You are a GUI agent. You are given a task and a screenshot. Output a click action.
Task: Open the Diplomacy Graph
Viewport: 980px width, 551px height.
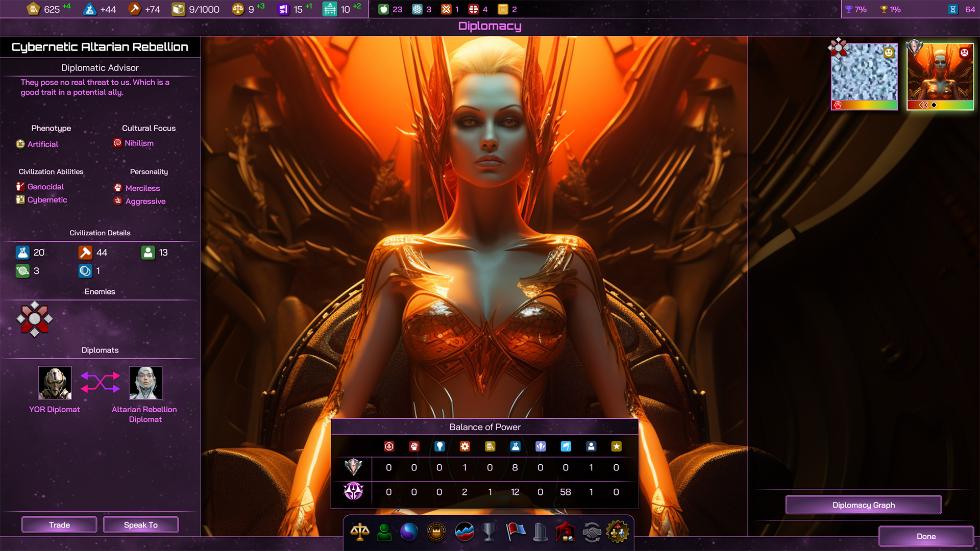[x=863, y=505]
